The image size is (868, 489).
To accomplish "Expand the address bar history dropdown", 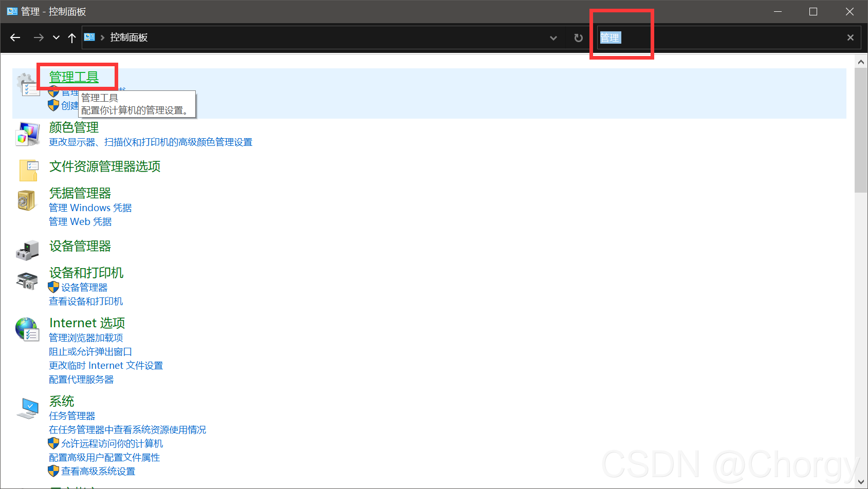I will pyautogui.click(x=553, y=38).
